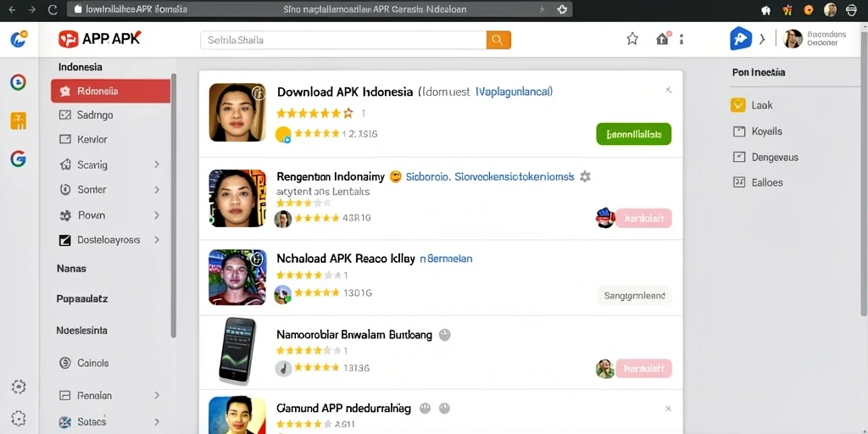Screen dimensions: 868x434
Task: Expand the Dosteloayross sidebar chevron
Action: [x=157, y=240]
